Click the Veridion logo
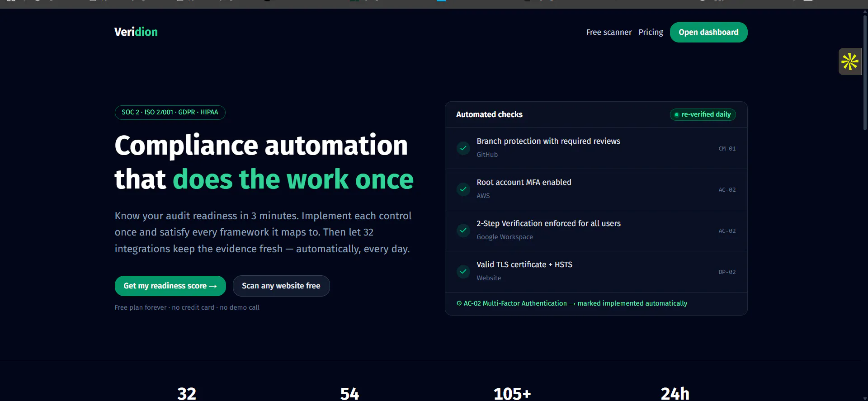Viewport: 868px width, 401px height. (x=136, y=32)
